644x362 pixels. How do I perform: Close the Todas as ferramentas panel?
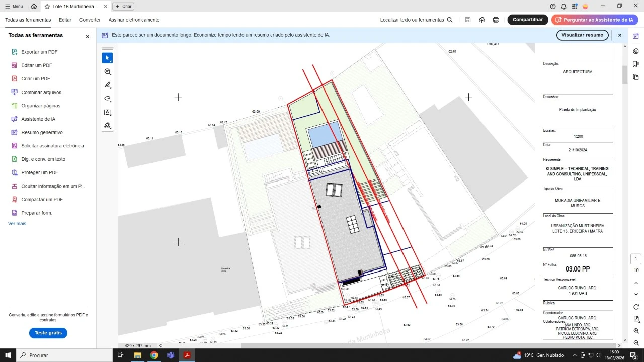click(87, 36)
